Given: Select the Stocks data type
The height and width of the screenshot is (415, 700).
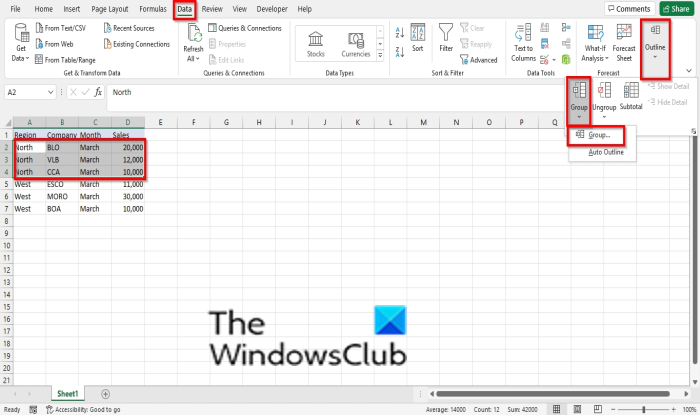Looking at the screenshot, I should point(316,44).
